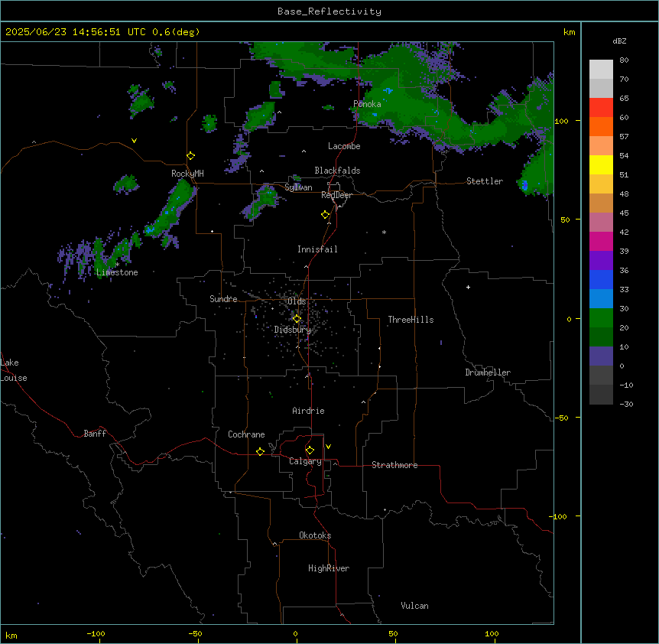This screenshot has width=659, height=644.
Task: Click the Lake Louise label
Action: pos(14,370)
